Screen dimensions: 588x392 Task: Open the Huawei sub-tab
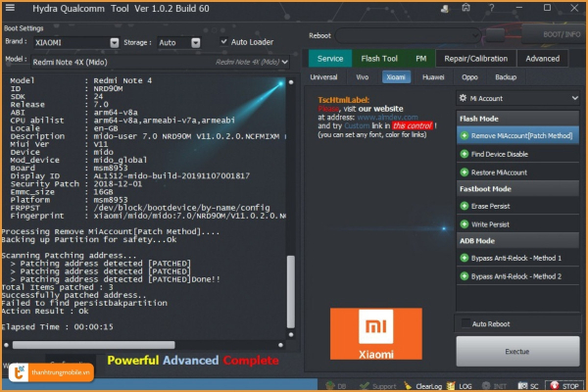click(432, 76)
